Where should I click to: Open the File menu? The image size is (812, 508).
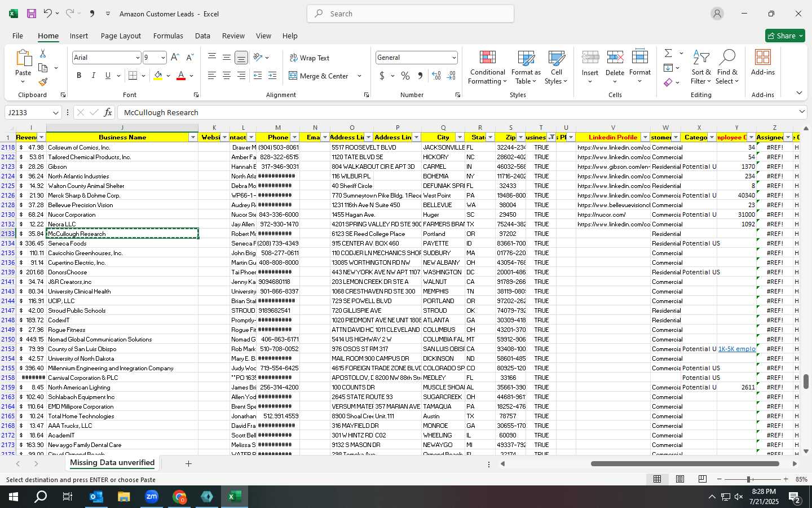click(x=17, y=36)
